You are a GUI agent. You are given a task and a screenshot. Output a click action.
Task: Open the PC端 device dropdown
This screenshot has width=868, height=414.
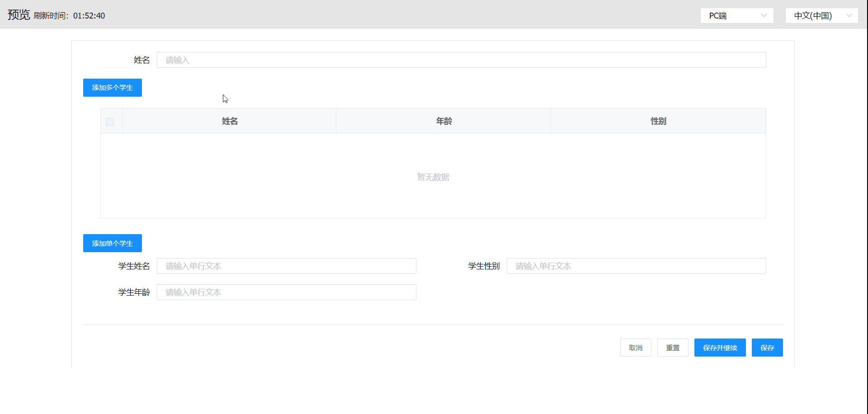click(736, 16)
